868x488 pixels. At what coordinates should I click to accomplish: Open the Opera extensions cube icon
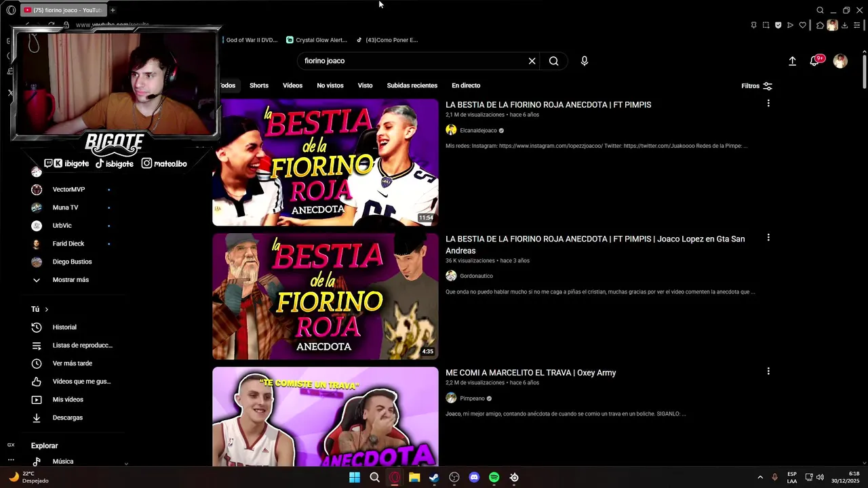pyautogui.click(x=820, y=25)
